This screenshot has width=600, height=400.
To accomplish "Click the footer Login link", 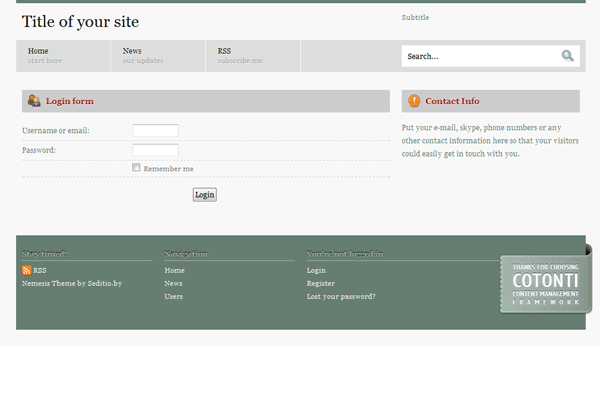I will tap(316, 271).
